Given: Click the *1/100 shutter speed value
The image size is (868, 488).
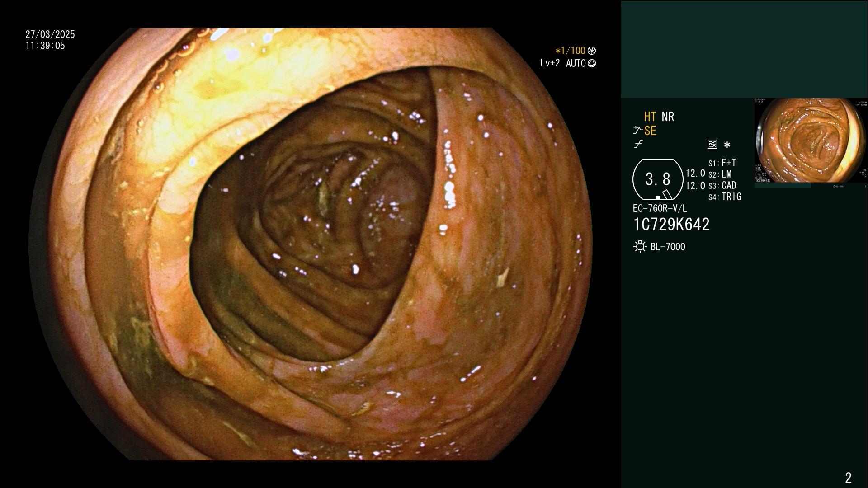Looking at the screenshot, I should [570, 51].
